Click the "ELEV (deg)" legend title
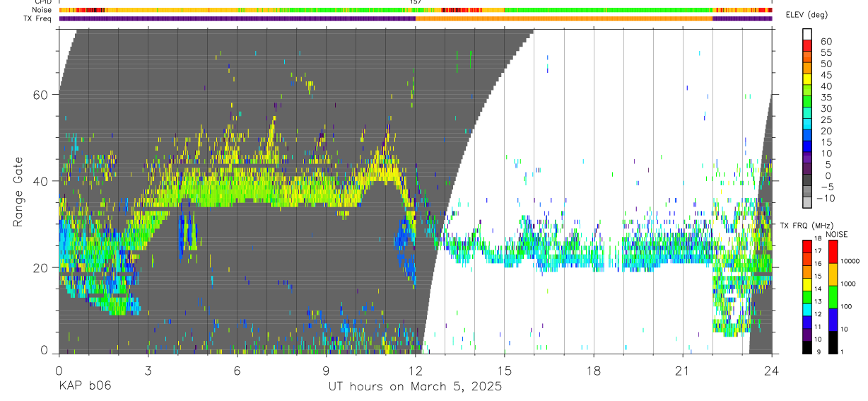This screenshot has width=868, height=401. click(x=807, y=15)
